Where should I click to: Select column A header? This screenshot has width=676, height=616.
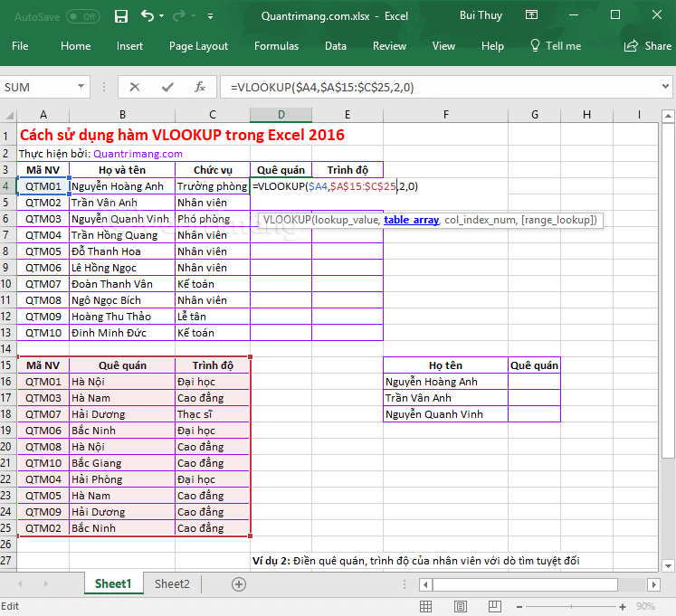click(x=43, y=115)
